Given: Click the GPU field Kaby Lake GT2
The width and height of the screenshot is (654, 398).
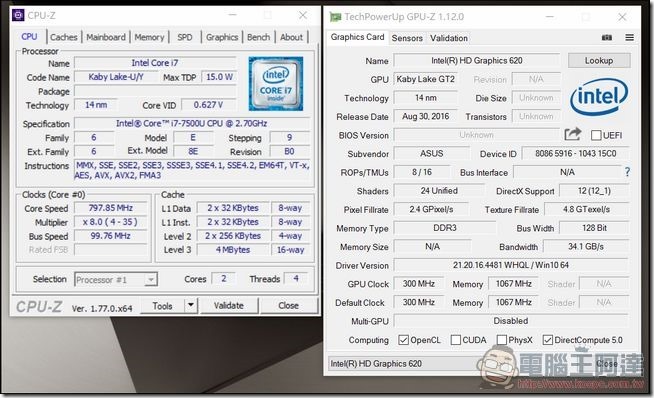Looking at the screenshot, I should [x=425, y=79].
